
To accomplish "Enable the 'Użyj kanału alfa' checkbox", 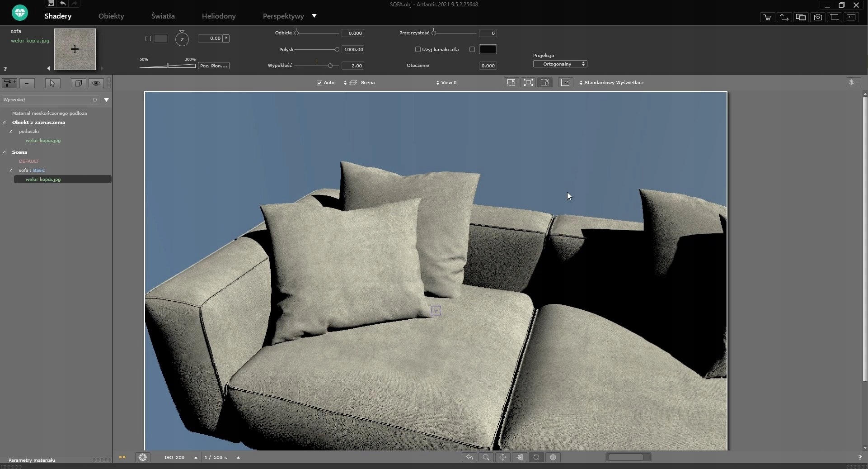I will (x=418, y=49).
